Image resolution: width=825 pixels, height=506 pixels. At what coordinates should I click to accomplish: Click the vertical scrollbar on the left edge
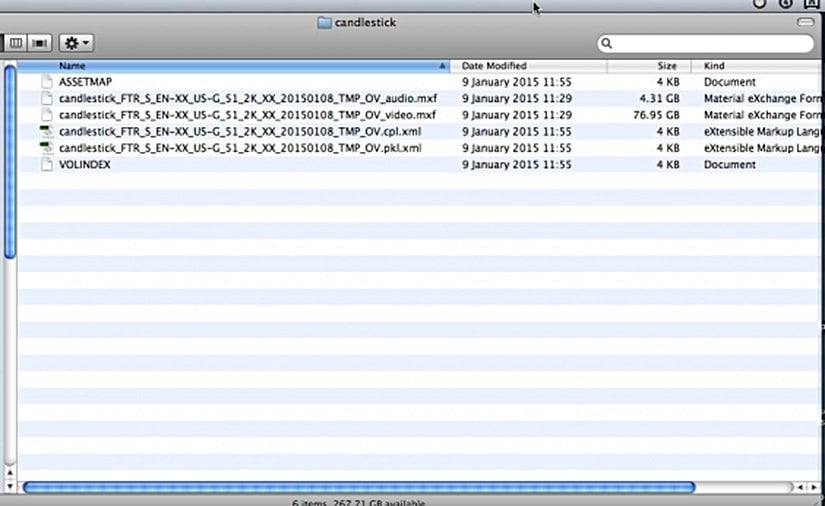9,160
